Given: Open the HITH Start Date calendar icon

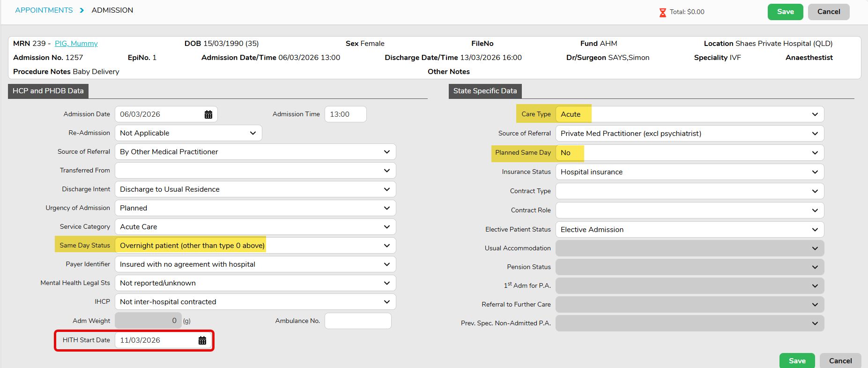Looking at the screenshot, I should [202, 340].
